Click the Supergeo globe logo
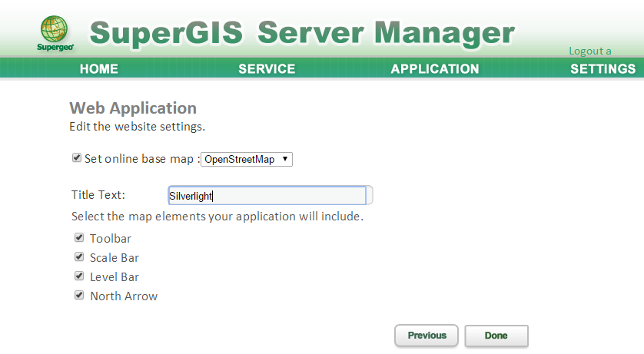This screenshot has height=354, width=644. (55, 33)
